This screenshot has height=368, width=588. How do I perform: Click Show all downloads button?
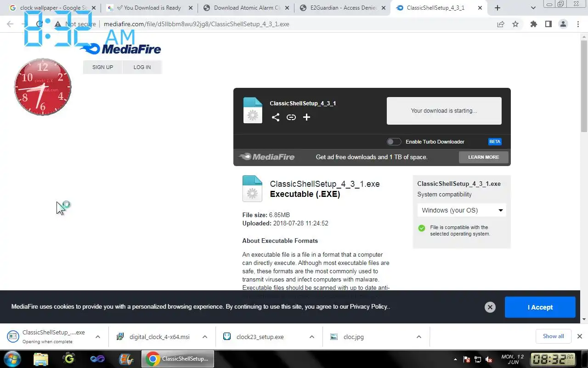553,336
